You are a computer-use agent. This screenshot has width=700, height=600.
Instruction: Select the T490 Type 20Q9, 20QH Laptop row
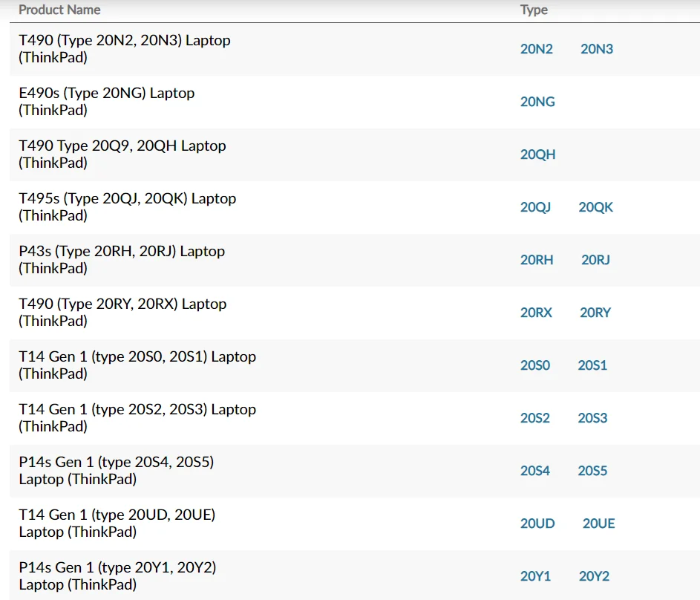tap(355, 154)
